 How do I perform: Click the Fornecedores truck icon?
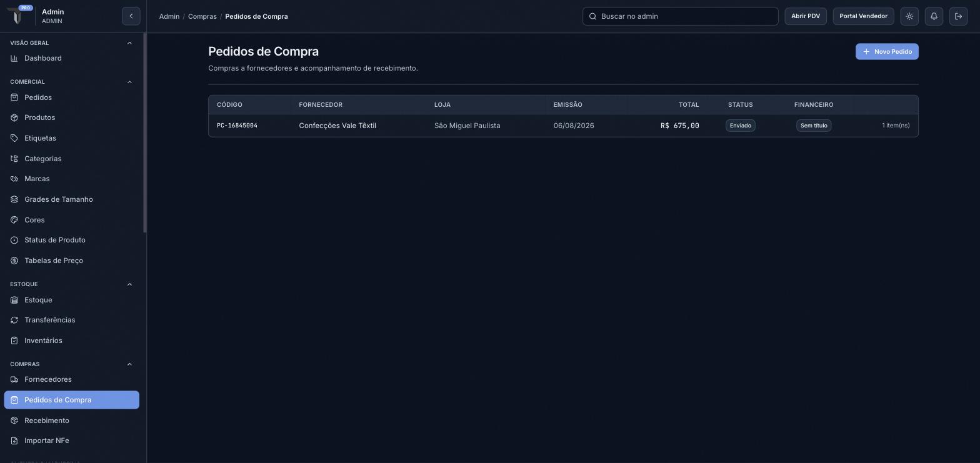coord(14,379)
